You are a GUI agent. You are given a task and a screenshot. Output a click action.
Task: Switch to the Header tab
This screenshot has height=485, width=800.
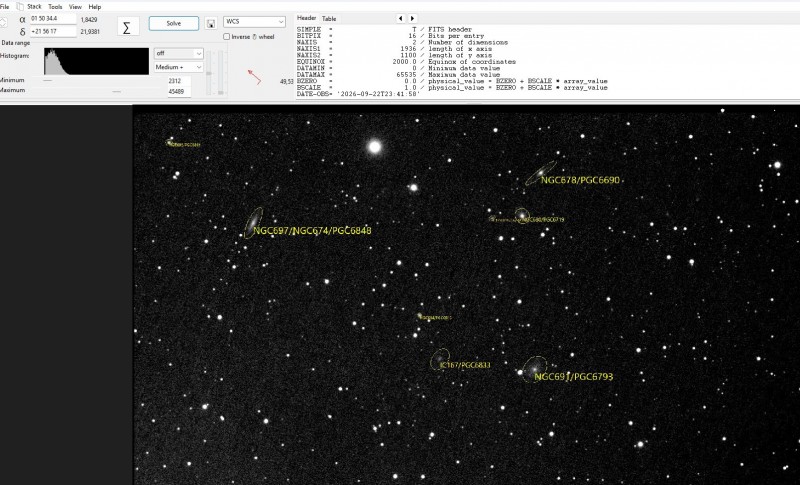tap(307, 18)
